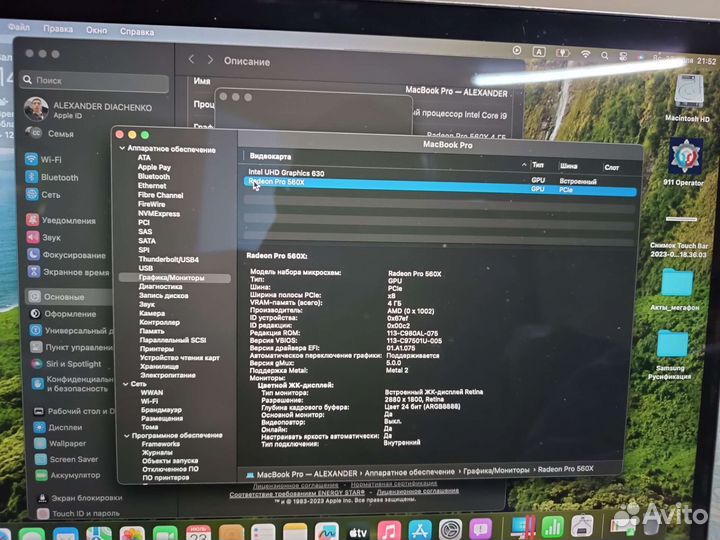Select Apple Pay in hardware tree

tap(154, 167)
